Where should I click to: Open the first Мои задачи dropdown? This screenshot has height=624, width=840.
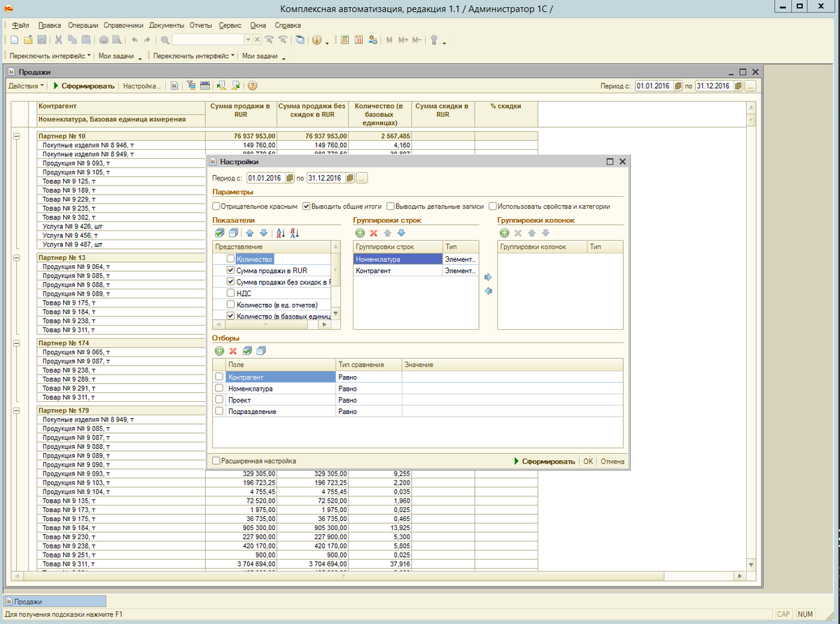[x=120, y=55]
